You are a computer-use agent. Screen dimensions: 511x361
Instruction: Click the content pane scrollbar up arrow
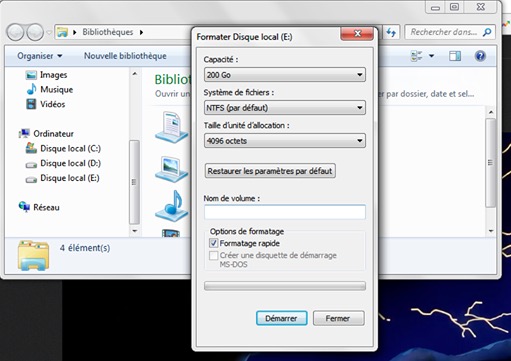(x=491, y=112)
